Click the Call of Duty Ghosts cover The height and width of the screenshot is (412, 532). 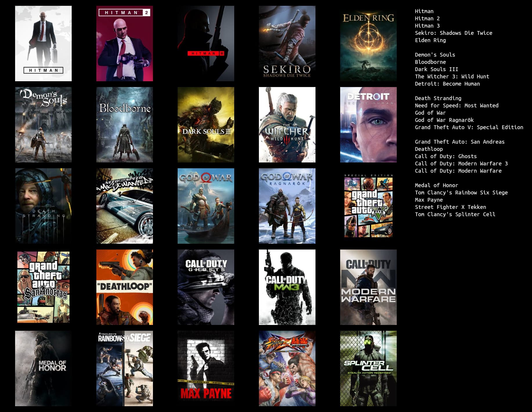[206, 287]
